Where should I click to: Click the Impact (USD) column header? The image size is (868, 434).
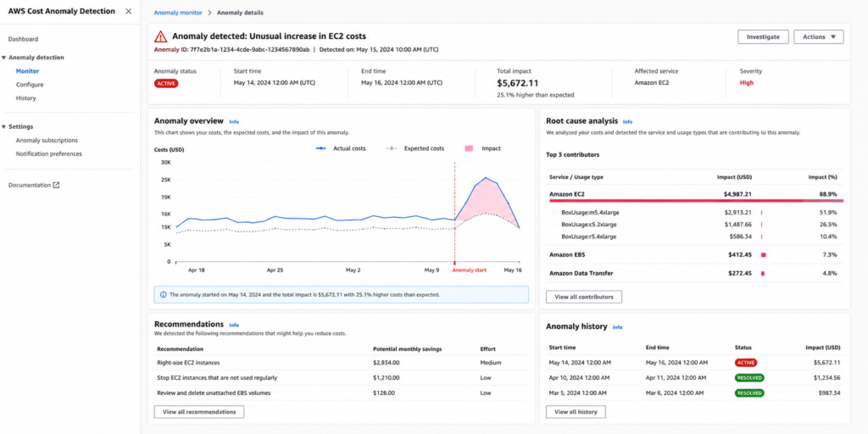(x=734, y=177)
